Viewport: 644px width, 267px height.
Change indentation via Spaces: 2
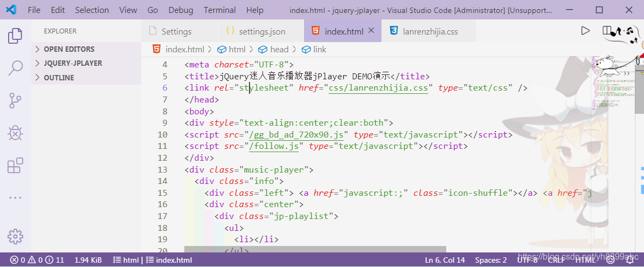pyautogui.click(x=491, y=260)
